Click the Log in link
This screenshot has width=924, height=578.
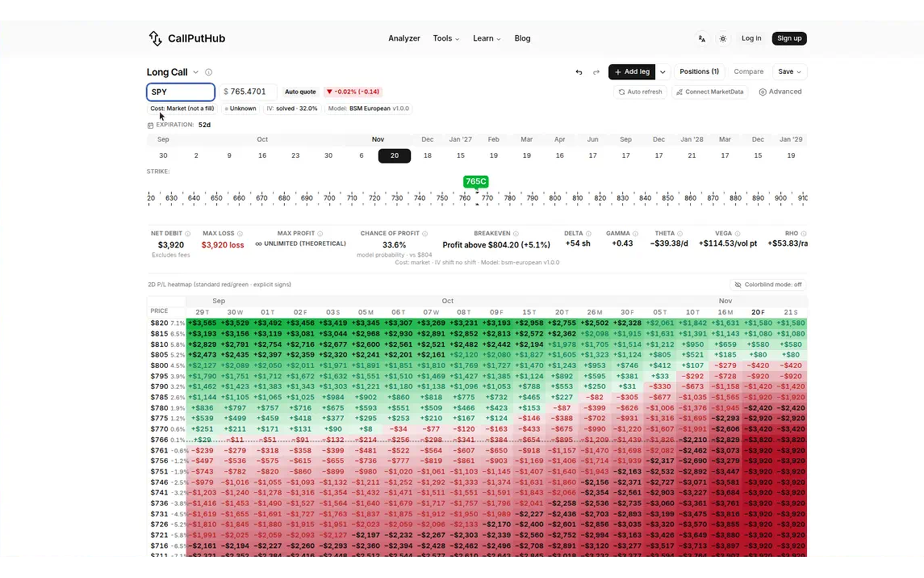click(751, 39)
